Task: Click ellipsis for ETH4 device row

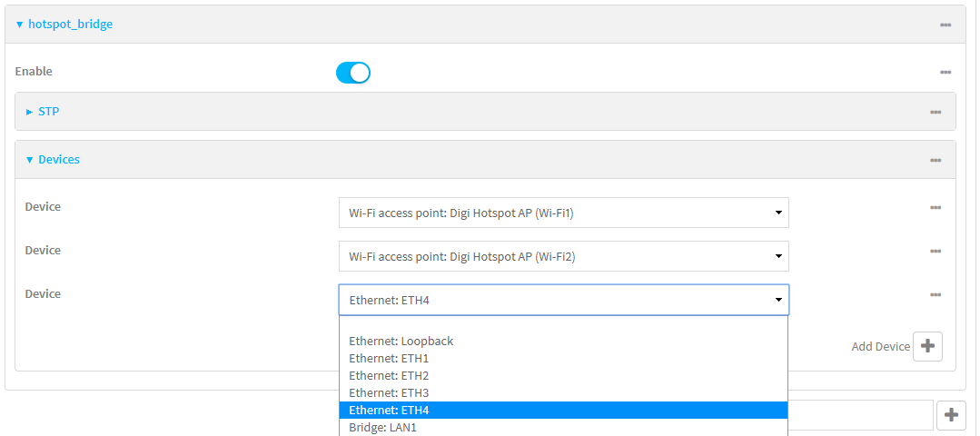Action: (935, 295)
